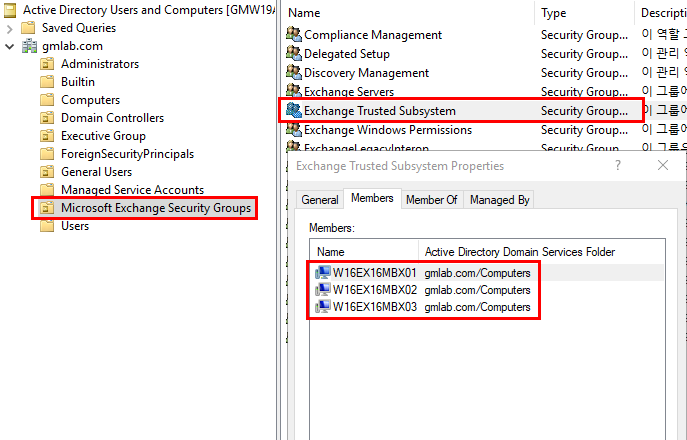Image resolution: width=687 pixels, height=440 pixels.
Task: Click the Compliance Management group icon
Action: coord(294,34)
